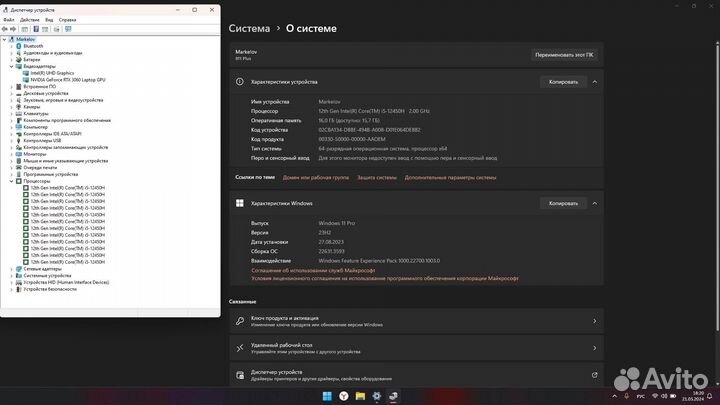This screenshot has width=720, height=405.
Task: Click Копировать for Windows characteristics
Action: tap(563, 203)
